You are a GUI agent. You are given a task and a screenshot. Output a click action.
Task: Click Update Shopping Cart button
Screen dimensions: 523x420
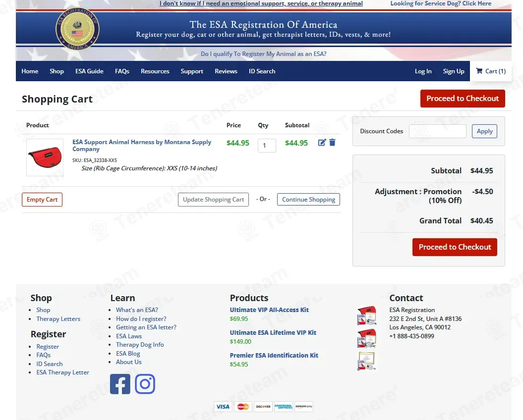tap(214, 199)
